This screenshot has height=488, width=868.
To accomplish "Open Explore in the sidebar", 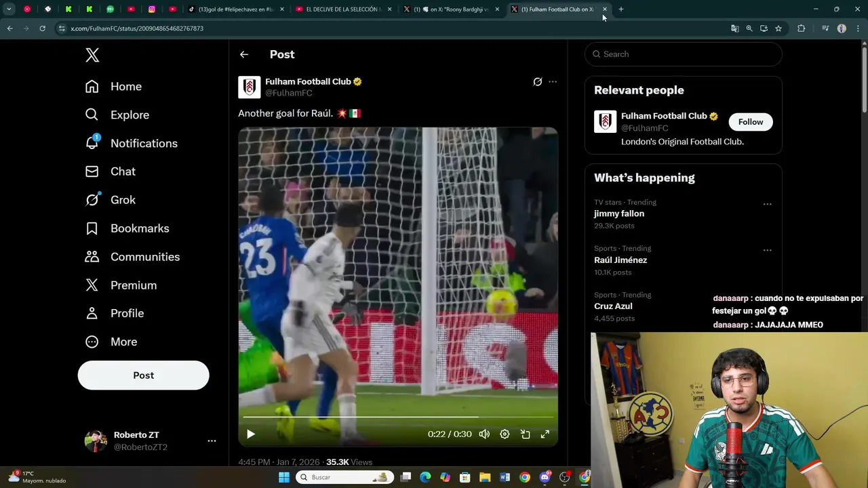I will point(117,115).
